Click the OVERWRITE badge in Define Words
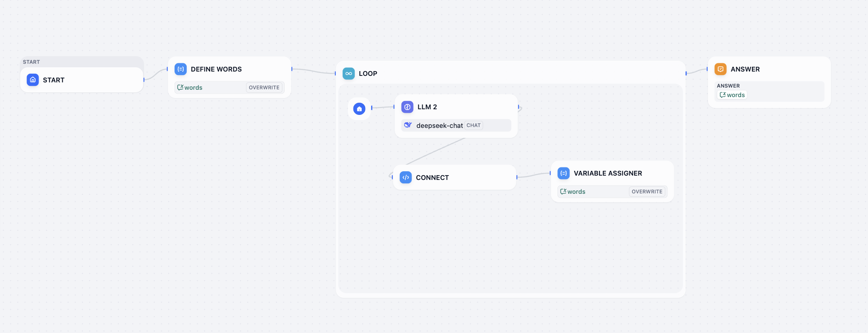The height and width of the screenshot is (333, 868). (264, 88)
